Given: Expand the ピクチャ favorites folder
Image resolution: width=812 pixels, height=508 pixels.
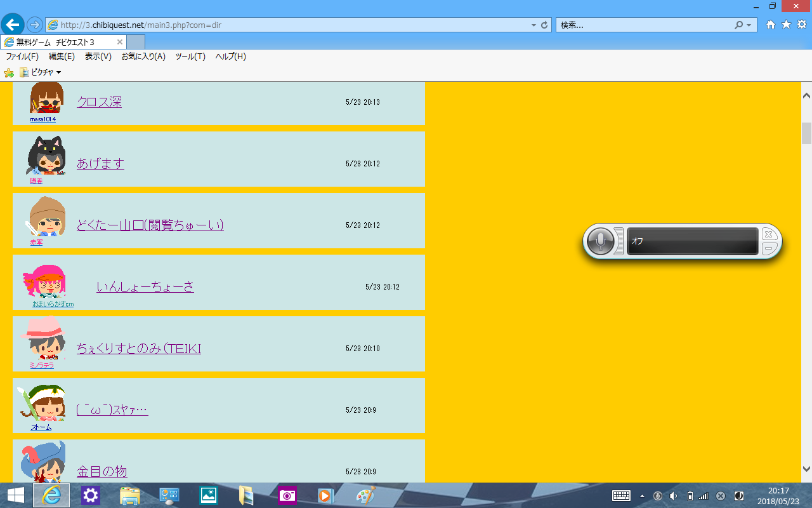Looking at the screenshot, I should pyautogui.click(x=42, y=72).
